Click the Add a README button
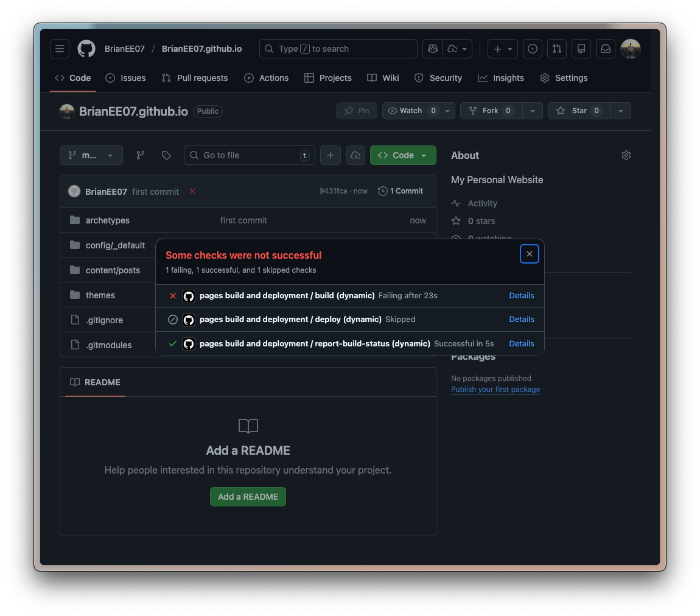This screenshot has width=700, height=616. click(x=248, y=497)
